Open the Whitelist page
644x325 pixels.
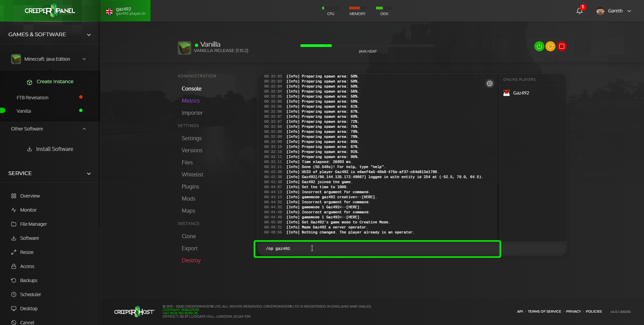(x=193, y=174)
